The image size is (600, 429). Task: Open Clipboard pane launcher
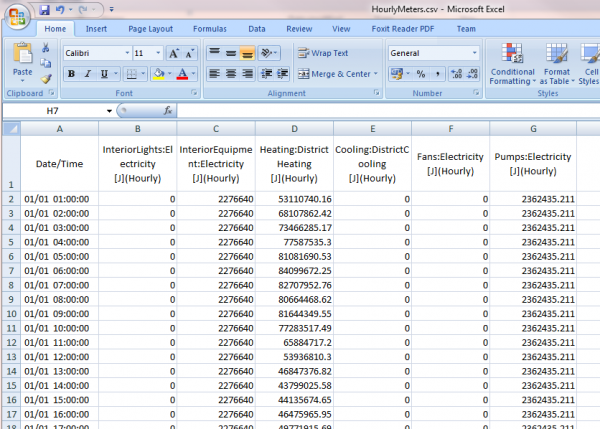[51, 92]
